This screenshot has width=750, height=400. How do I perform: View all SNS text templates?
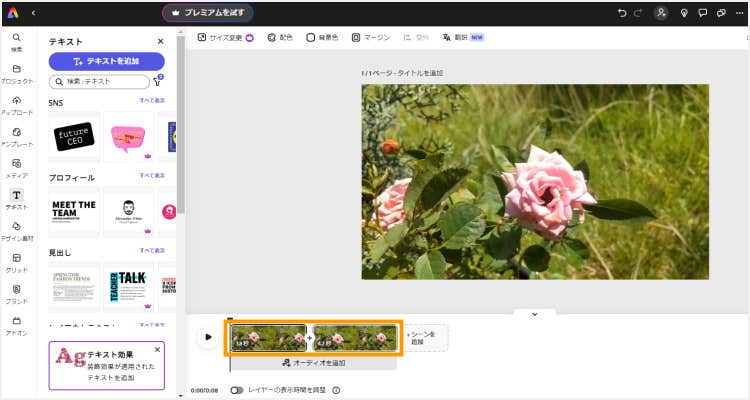pyautogui.click(x=152, y=100)
